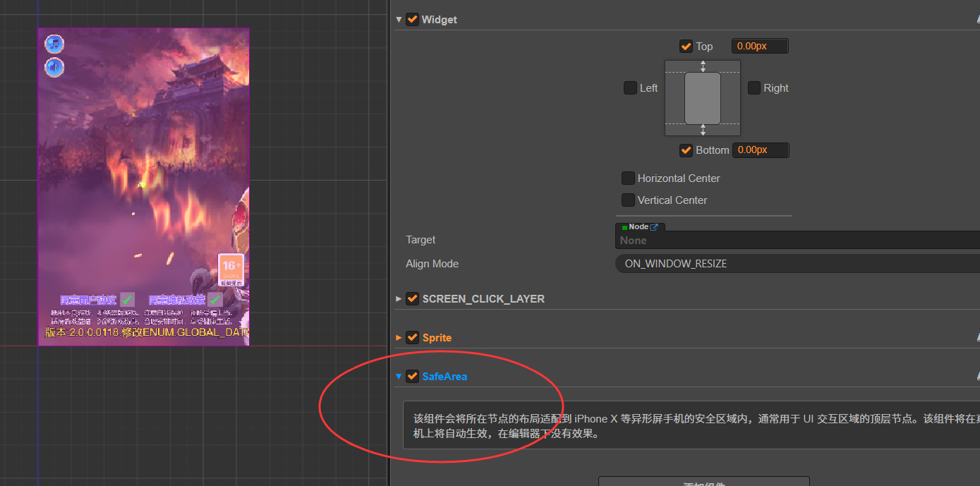Click the speaker sound icon in scene preview
980x486 pixels.
tap(54, 68)
